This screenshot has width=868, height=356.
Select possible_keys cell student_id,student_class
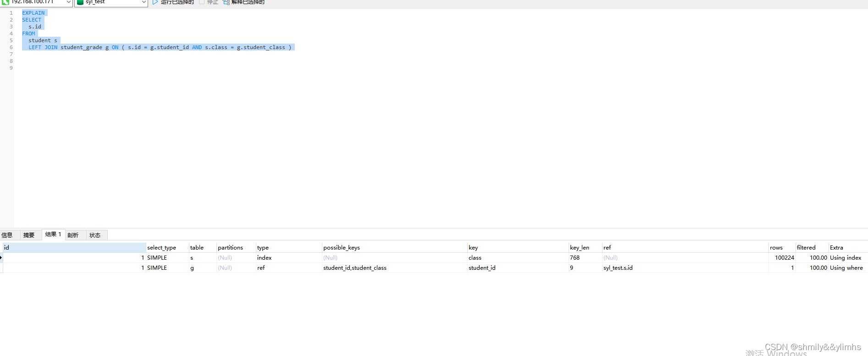[394, 268]
